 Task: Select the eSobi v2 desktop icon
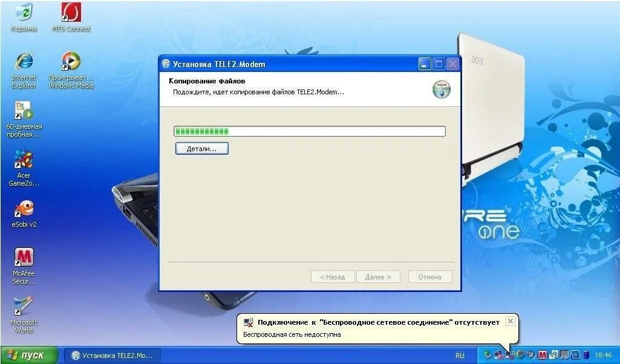click(x=24, y=214)
